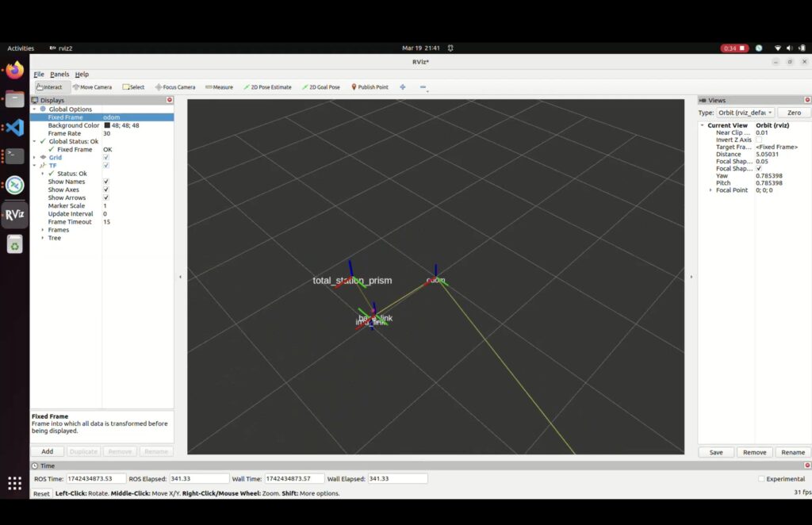Click the blue plus add-tool icon
812x525 pixels.
(403, 87)
